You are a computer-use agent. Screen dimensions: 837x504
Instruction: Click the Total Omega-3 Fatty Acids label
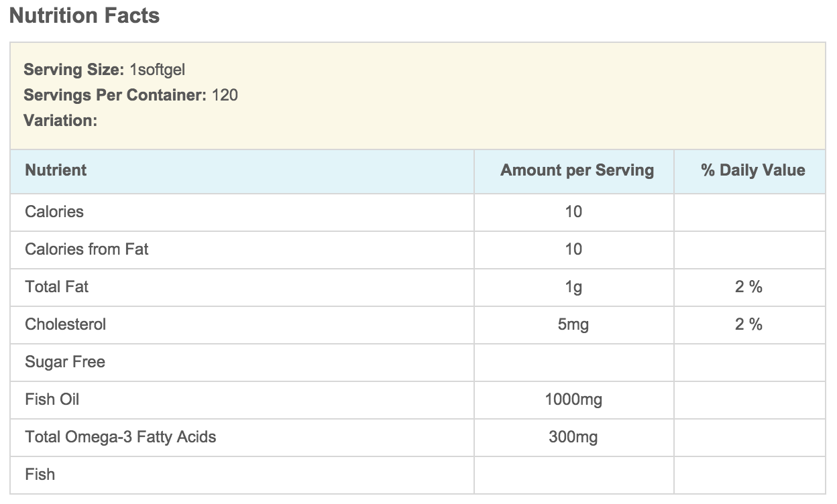[x=120, y=437]
